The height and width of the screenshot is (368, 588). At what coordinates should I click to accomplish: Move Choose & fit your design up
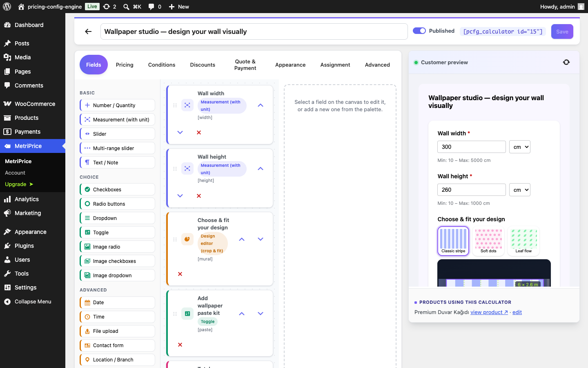(x=242, y=239)
